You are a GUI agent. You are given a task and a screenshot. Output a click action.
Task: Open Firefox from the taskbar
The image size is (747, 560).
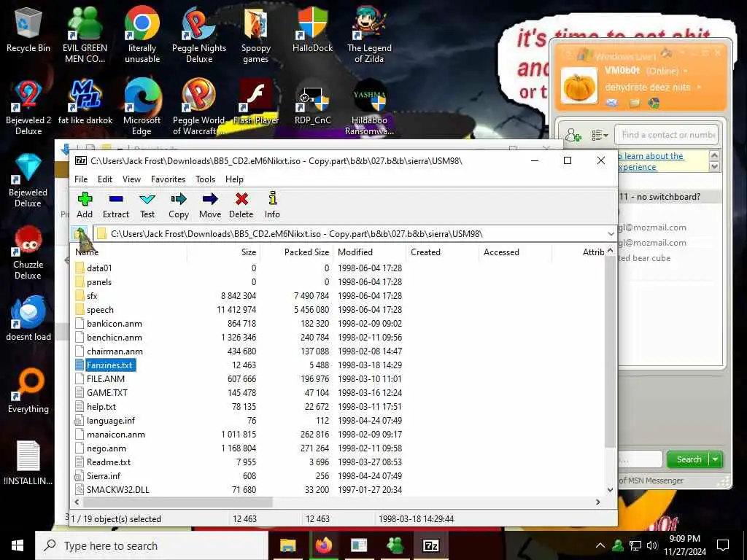coord(323,545)
